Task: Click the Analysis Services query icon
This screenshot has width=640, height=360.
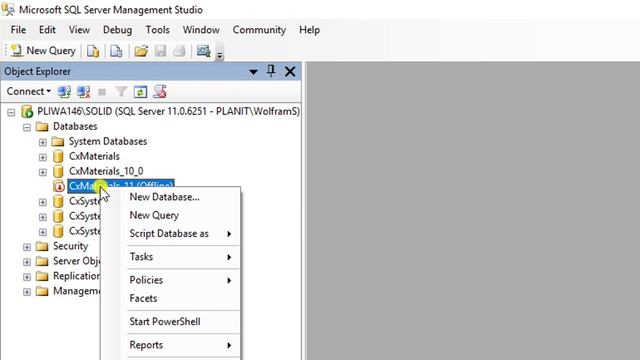Action: (116, 51)
